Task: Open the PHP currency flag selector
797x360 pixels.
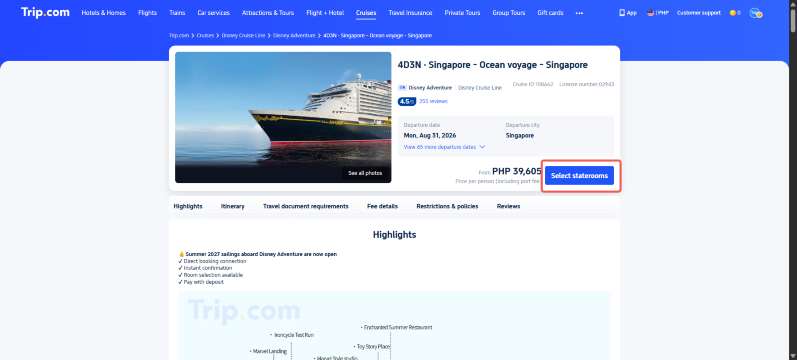Action: point(651,13)
